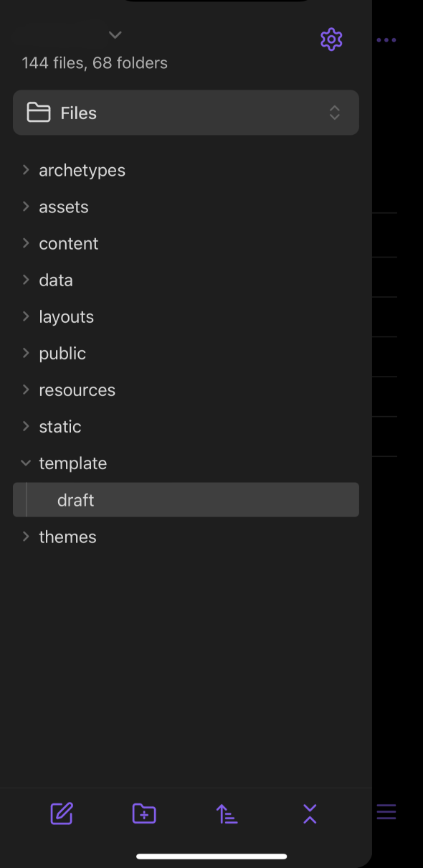Collapse all folders icon
The image size is (423, 868).
pos(310,813)
